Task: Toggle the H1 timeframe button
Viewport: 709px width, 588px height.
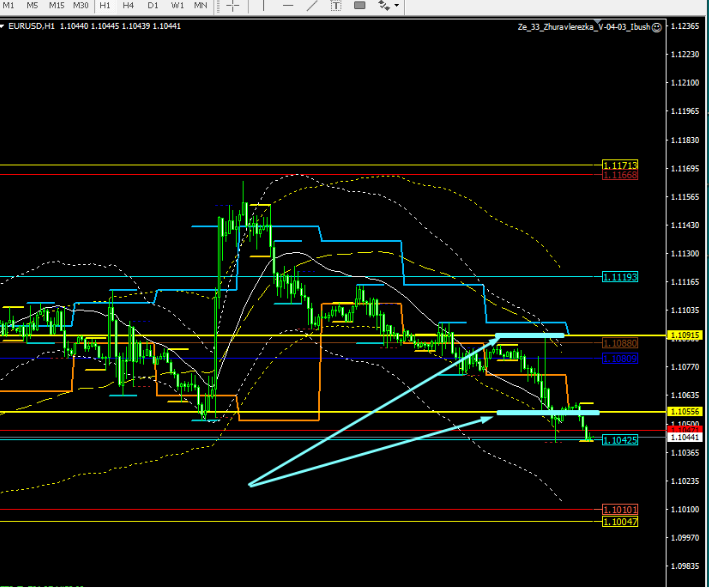Action: (x=105, y=6)
